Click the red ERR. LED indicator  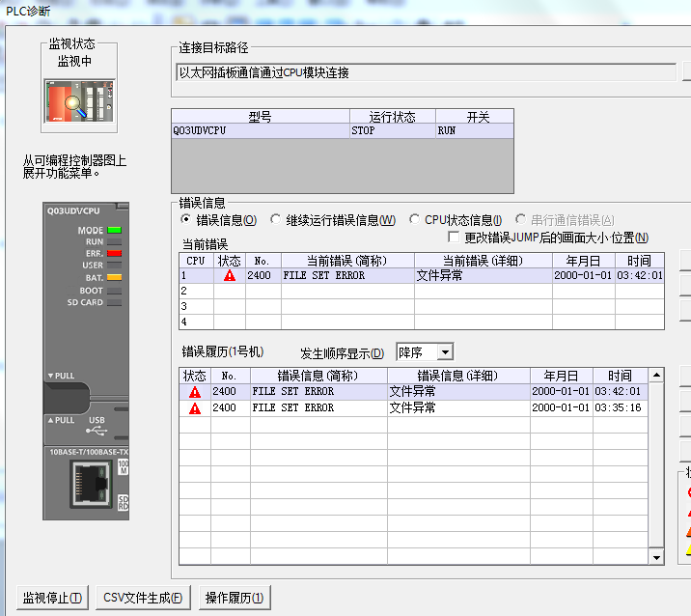tap(114, 254)
